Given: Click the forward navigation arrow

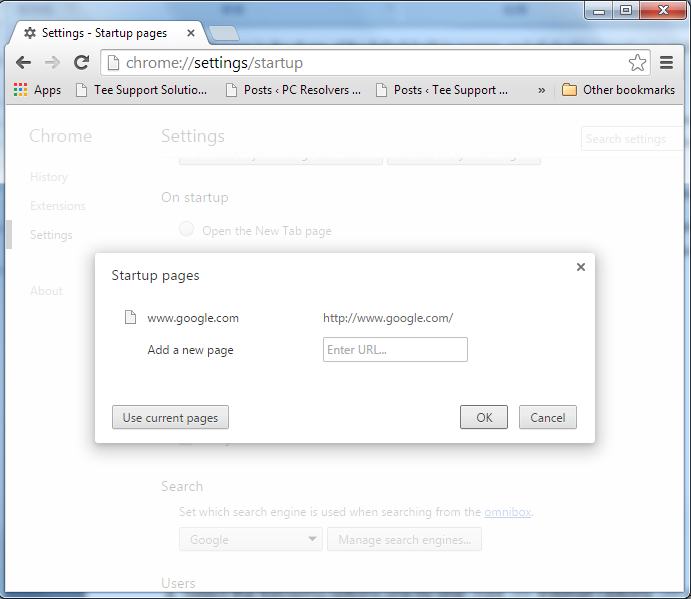Looking at the screenshot, I should pyautogui.click(x=52, y=63).
